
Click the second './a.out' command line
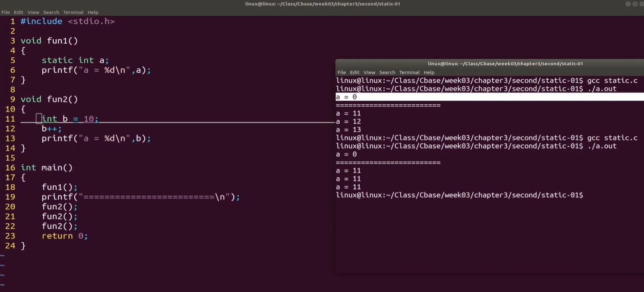476,146
